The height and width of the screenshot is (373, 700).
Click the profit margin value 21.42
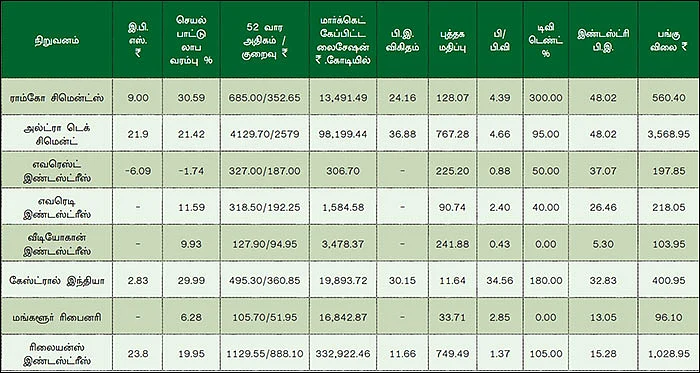click(191, 134)
